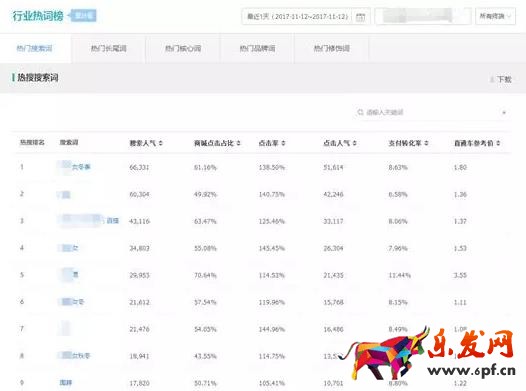Select the 34,802 search popularity value
The image size is (526, 391).
pos(139,248)
